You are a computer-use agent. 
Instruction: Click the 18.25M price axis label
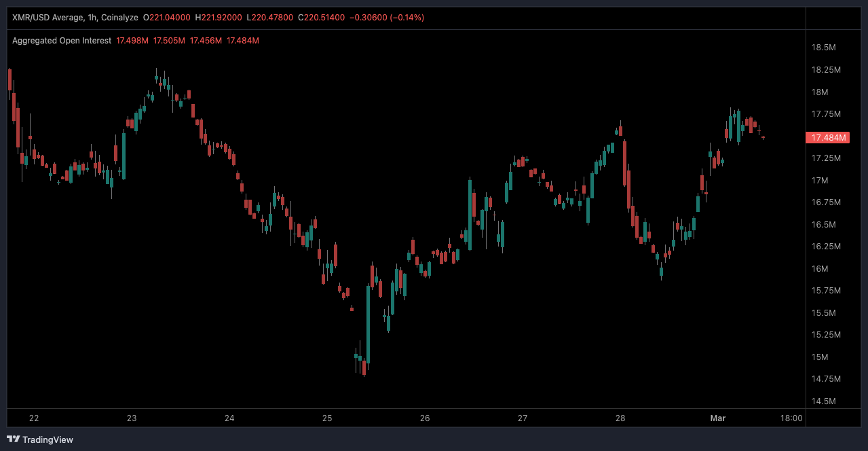(826, 70)
